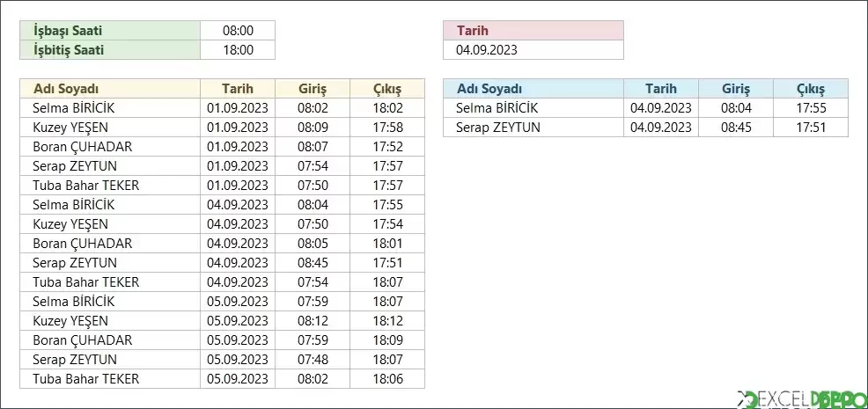Click entry time 08:07 of Boran ÇUHADAR
Viewport: 868px width, 409px height.
(x=313, y=147)
